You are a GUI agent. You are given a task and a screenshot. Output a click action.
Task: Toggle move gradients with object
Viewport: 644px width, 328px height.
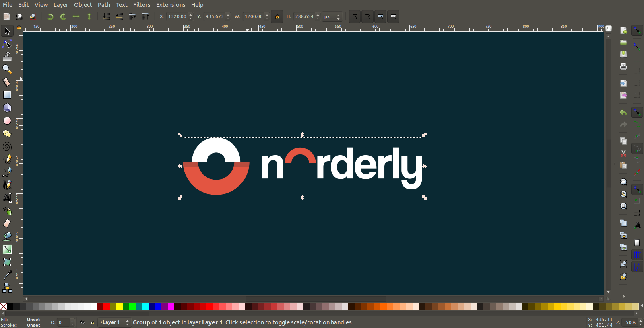click(x=380, y=16)
